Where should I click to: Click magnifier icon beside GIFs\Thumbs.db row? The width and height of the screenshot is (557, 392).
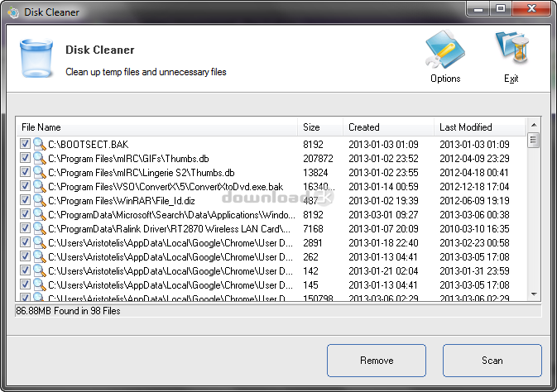(x=38, y=158)
